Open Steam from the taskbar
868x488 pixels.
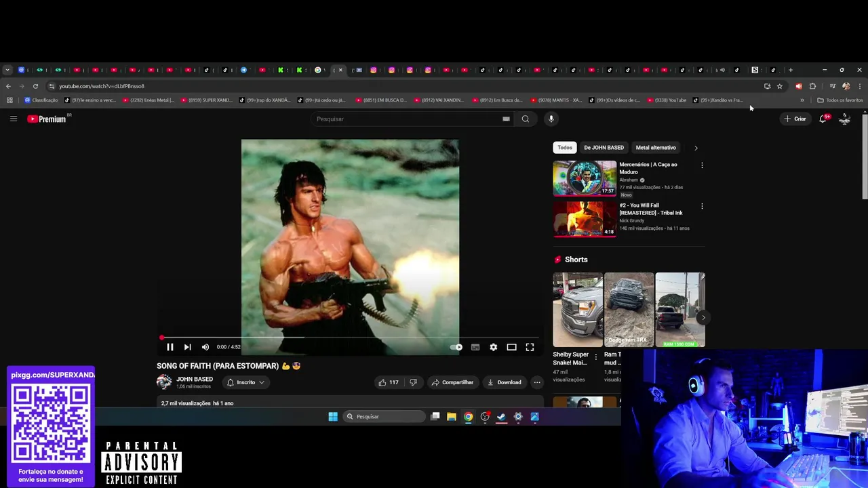502,417
